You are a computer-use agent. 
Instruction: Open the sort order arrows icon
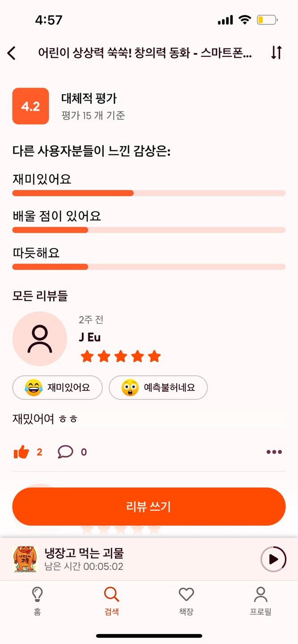pos(277,53)
